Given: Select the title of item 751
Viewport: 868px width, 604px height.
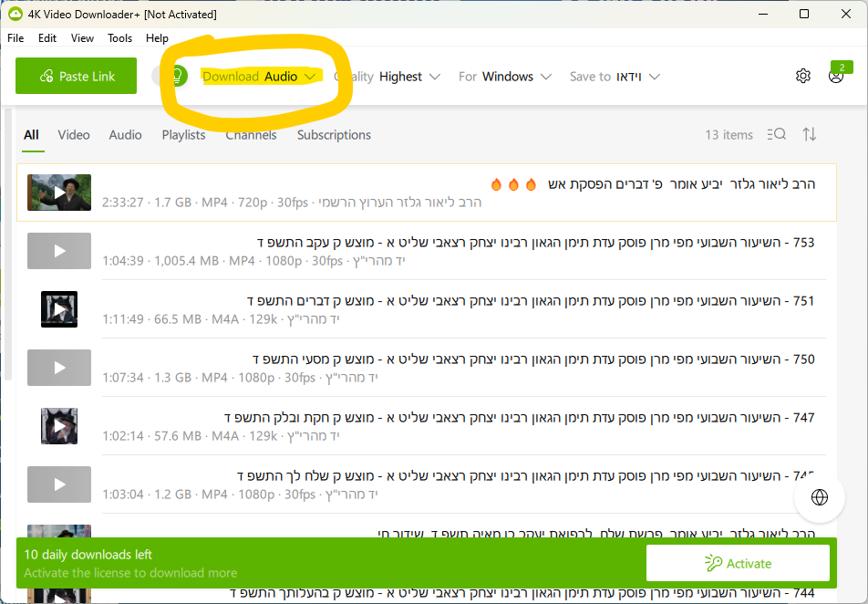Looking at the screenshot, I should 531,301.
